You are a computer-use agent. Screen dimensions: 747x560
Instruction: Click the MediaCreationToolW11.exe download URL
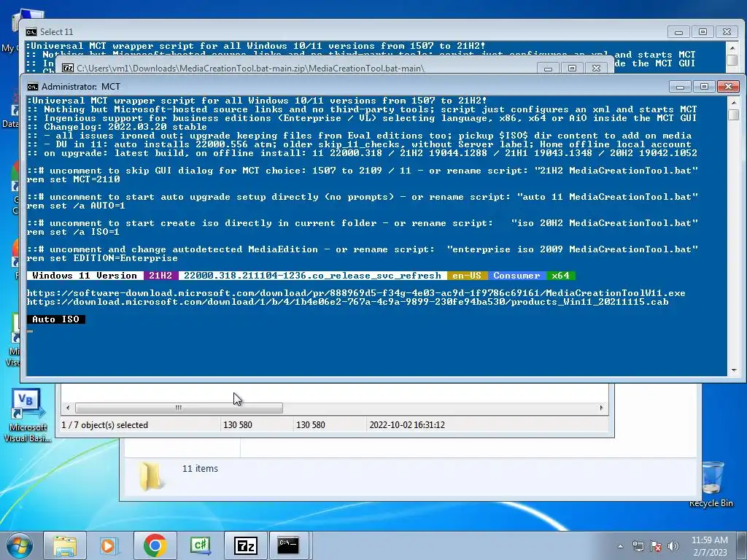(356, 293)
